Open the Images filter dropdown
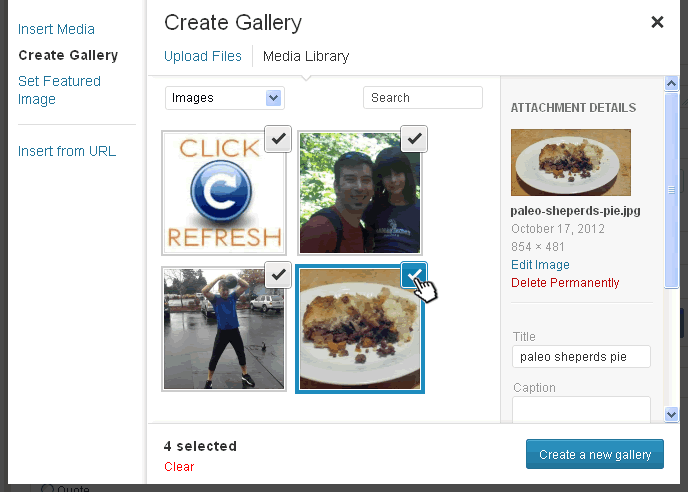688x492 pixels. (225, 97)
